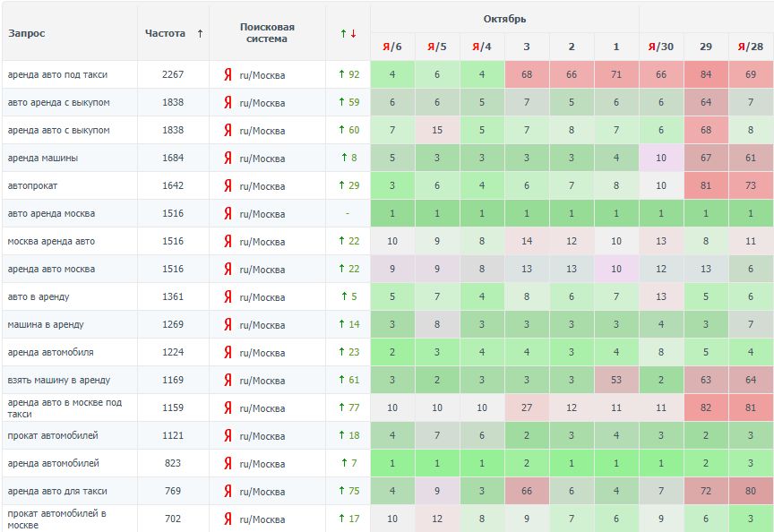774x532 pixels.
Task: Select the Я/30 date column header
Action: [x=661, y=47]
